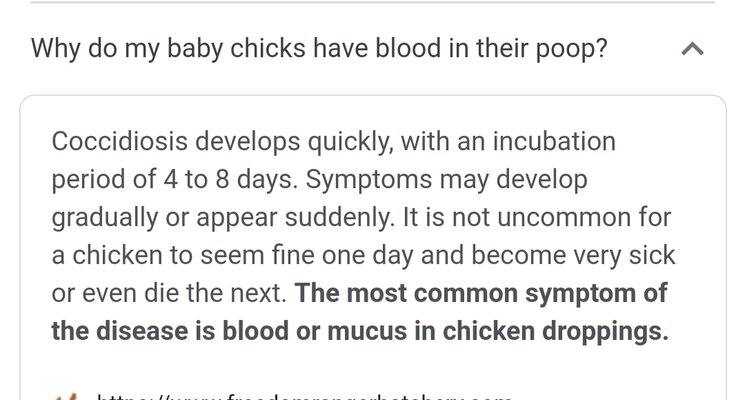
Task: Click the word 'incubation' in the snippet
Action: point(554,142)
